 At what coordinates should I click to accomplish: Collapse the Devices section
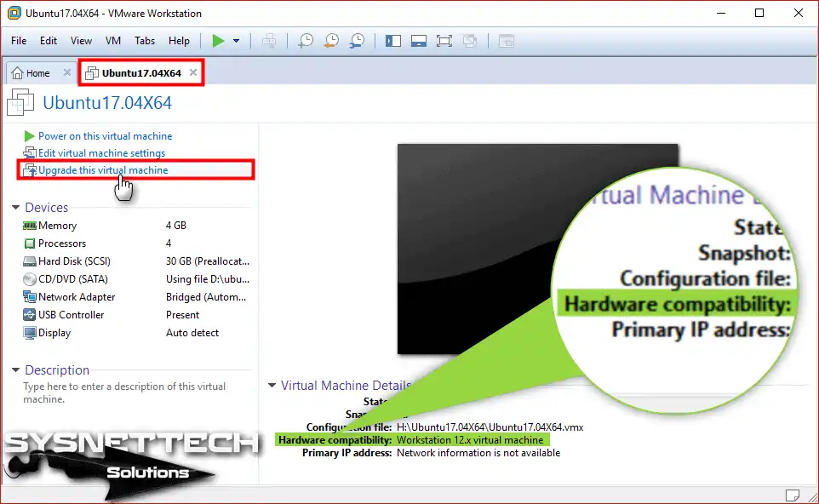tap(15, 208)
